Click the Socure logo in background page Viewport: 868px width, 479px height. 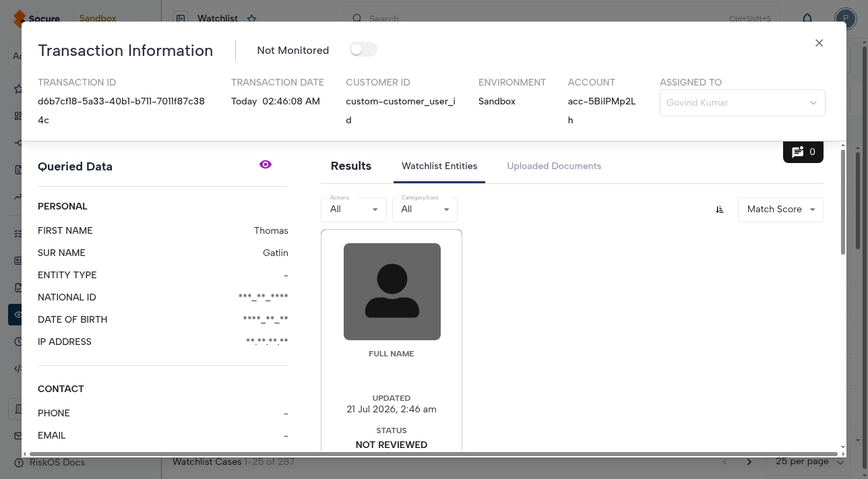[x=37, y=18]
